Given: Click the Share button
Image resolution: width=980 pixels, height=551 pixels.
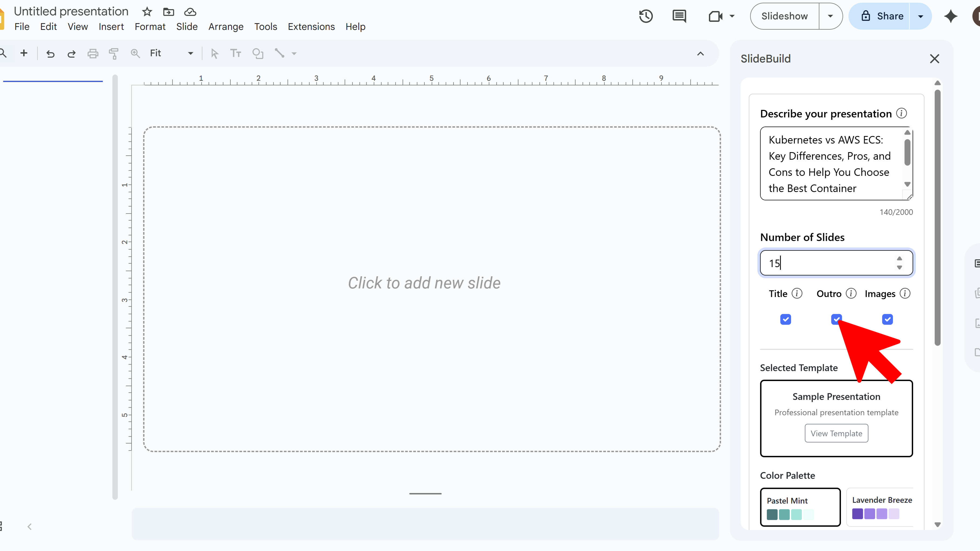Looking at the screenshot, I should click(879, 16).
